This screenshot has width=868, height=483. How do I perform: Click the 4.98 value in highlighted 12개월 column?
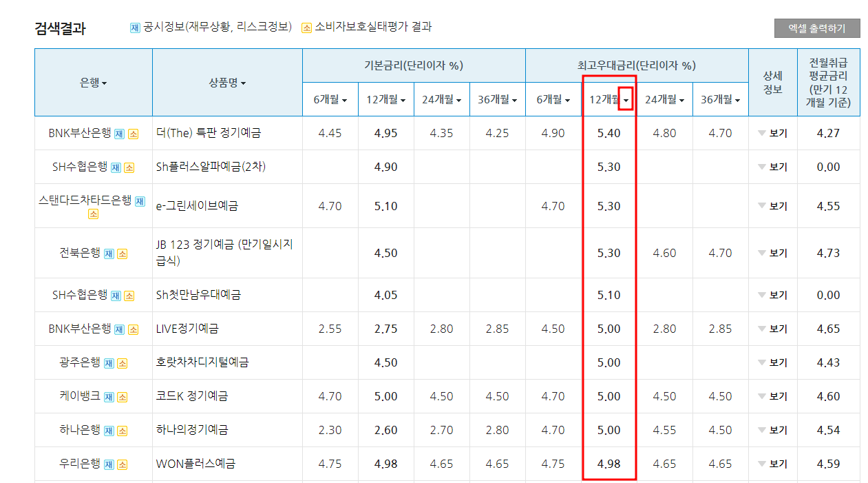(x=609, y=464)
